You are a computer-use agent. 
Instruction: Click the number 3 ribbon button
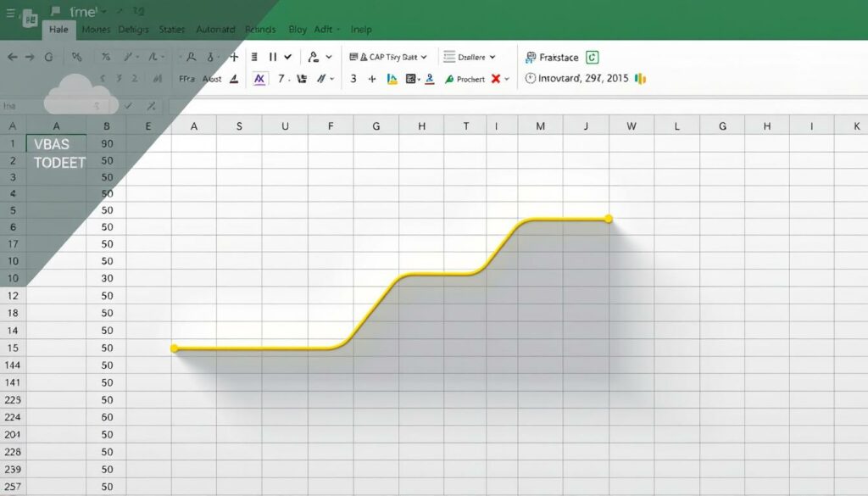point(353,79)
